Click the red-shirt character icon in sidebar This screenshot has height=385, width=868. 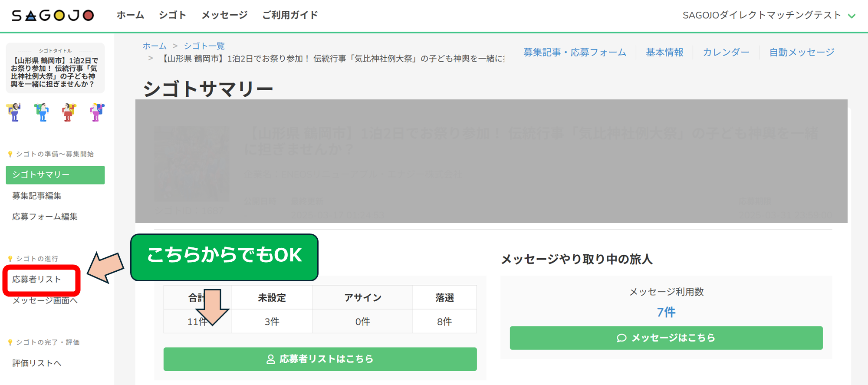69,112
